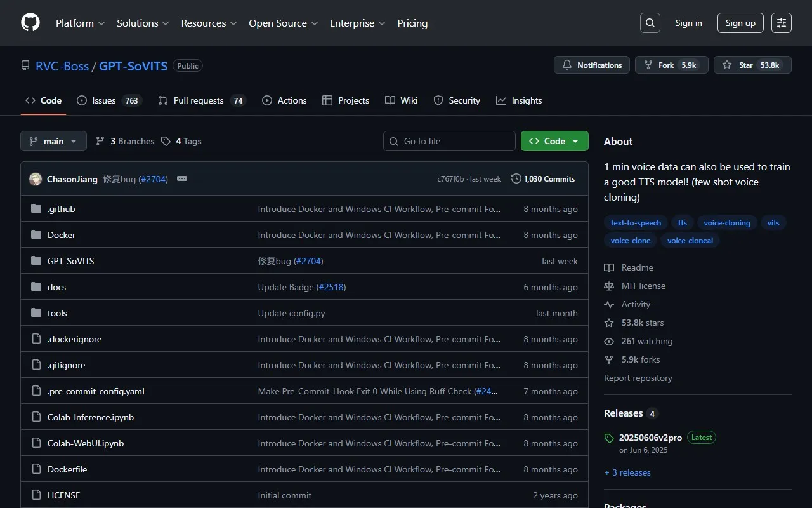812x508 pixels.
Task: Focus the Go to file field
Action: click(449, 141)
